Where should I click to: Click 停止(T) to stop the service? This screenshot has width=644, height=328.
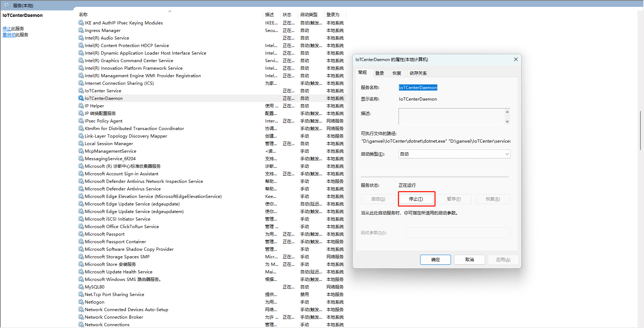point(416,199)
